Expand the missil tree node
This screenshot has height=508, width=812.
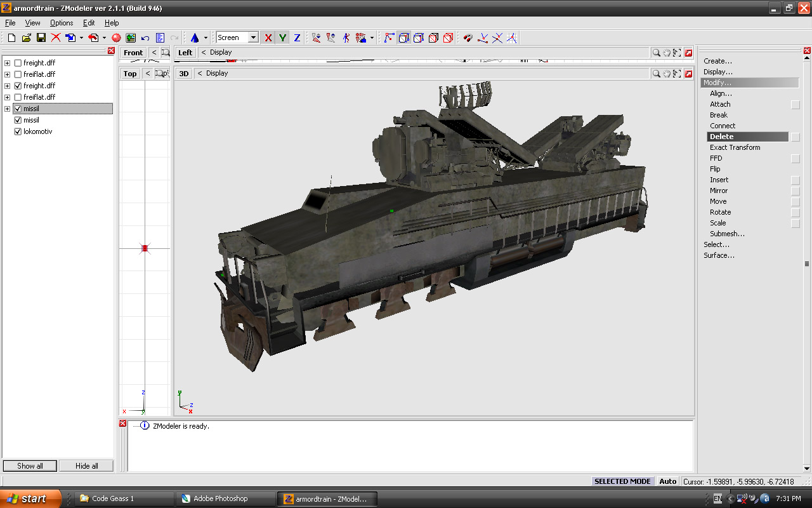(8, 109)
